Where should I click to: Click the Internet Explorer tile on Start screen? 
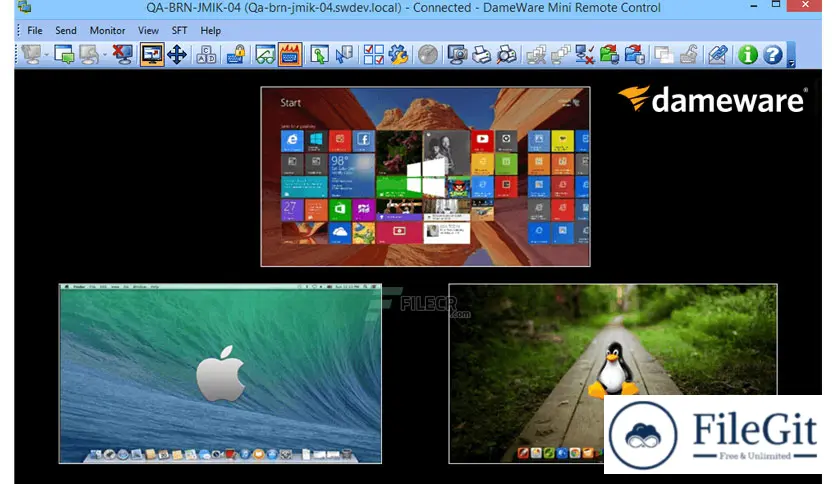[x=292, y=141]
